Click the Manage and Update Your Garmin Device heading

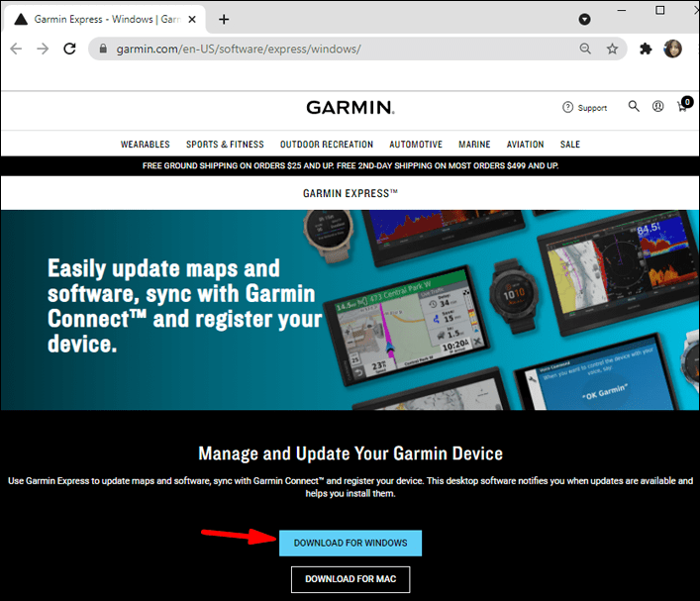(x=350, y=453)
